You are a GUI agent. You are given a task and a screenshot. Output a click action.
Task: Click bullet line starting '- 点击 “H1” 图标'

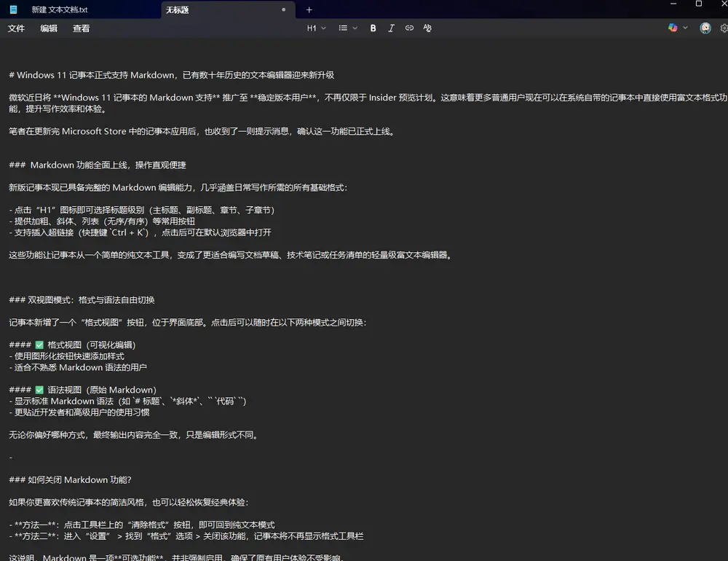[142, 210]
